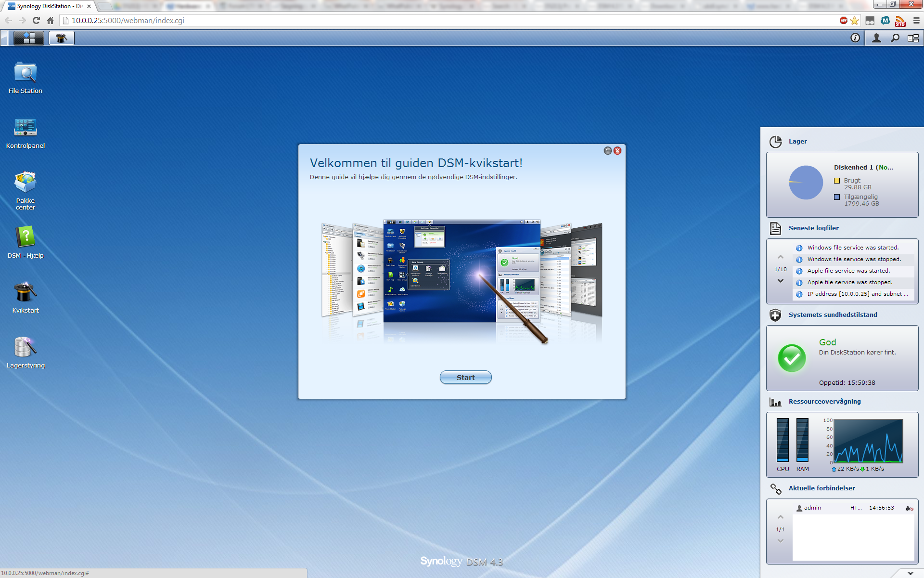Screen dimensions: 924x578
Task: Show DSM notifications info icon
Action: [x=855, y=38]
